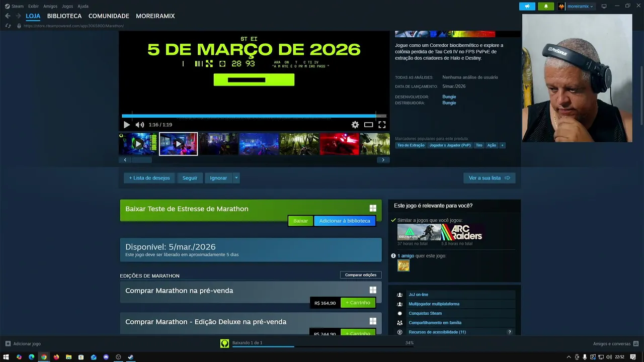
Task: Open the MOREIRAMIX profile tab
Action: point(155,16)
